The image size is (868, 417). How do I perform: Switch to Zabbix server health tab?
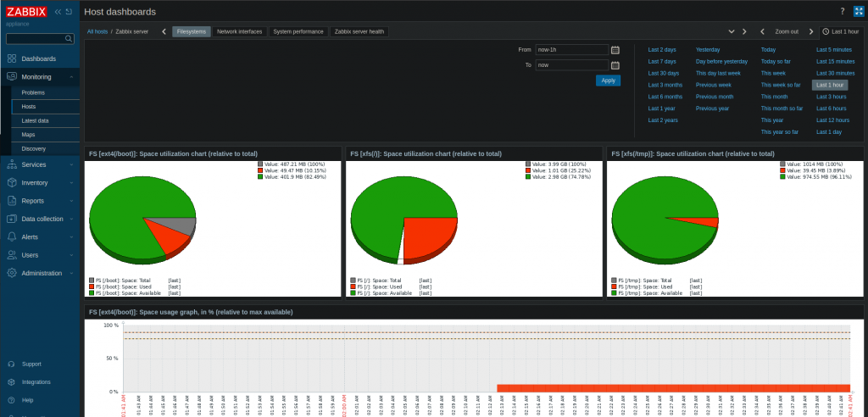[x=359, y=31]
